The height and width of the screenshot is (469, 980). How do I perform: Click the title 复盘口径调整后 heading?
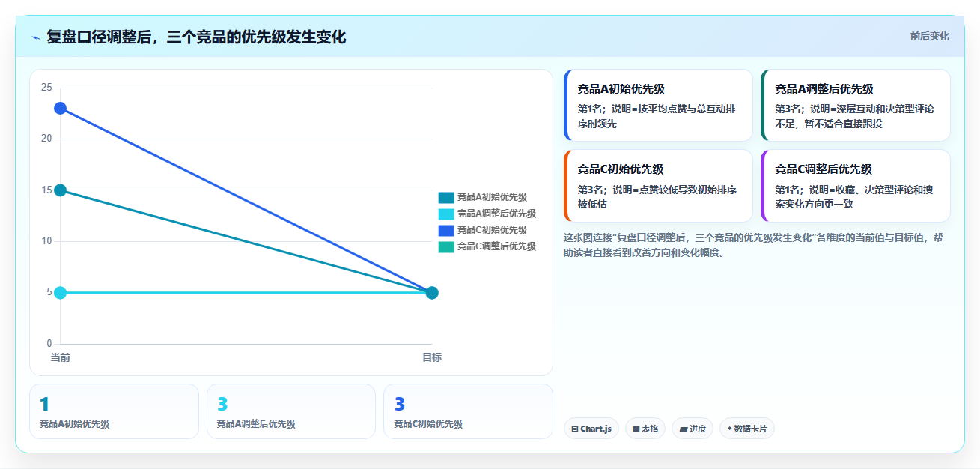(196, 37)
